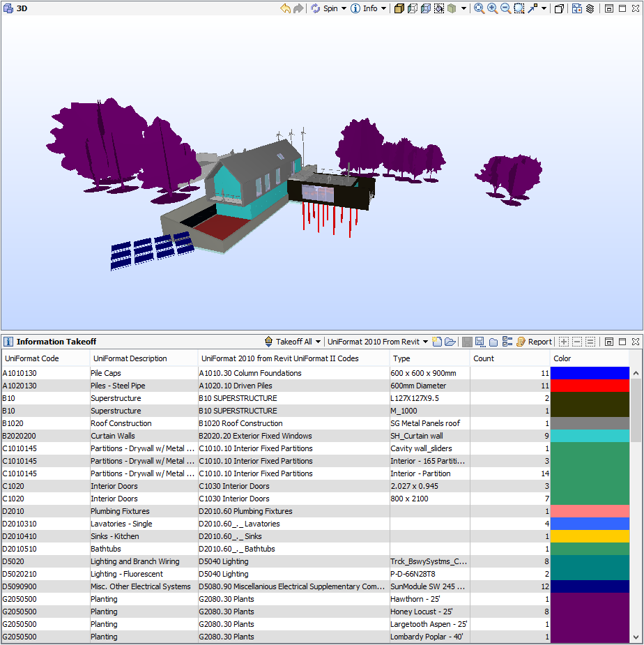Activate the Info tool
The height and width of the screenshot is (645, 644).
pos(365,8)
